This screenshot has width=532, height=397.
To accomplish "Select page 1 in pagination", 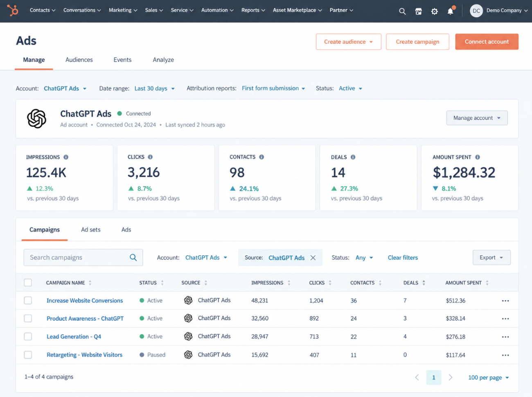I will point(434,377).
